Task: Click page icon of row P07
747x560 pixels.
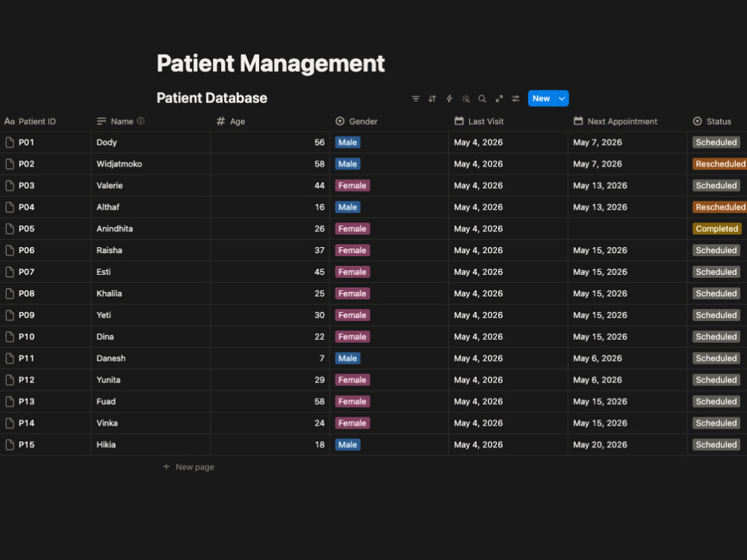Action: click(10, 272)
